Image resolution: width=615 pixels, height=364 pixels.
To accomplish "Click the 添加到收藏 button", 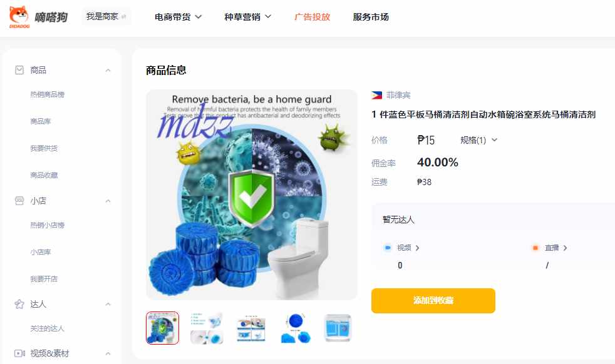I will pos(433,301).
